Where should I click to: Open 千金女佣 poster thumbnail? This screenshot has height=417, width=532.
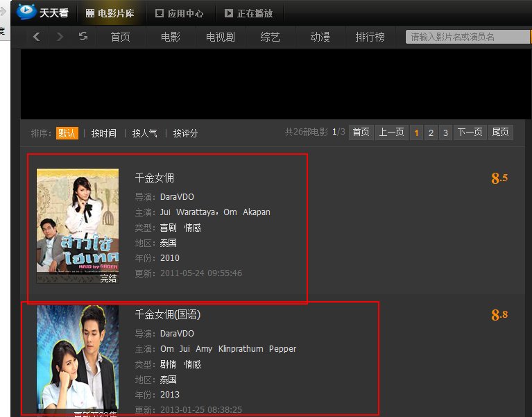(x=78, y=225)
